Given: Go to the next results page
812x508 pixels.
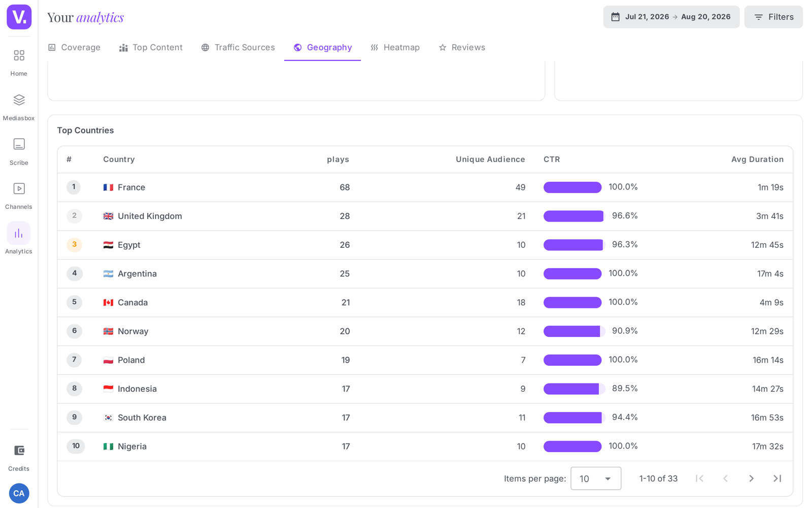Looking at the screenshot, I should tap(751, 479).
